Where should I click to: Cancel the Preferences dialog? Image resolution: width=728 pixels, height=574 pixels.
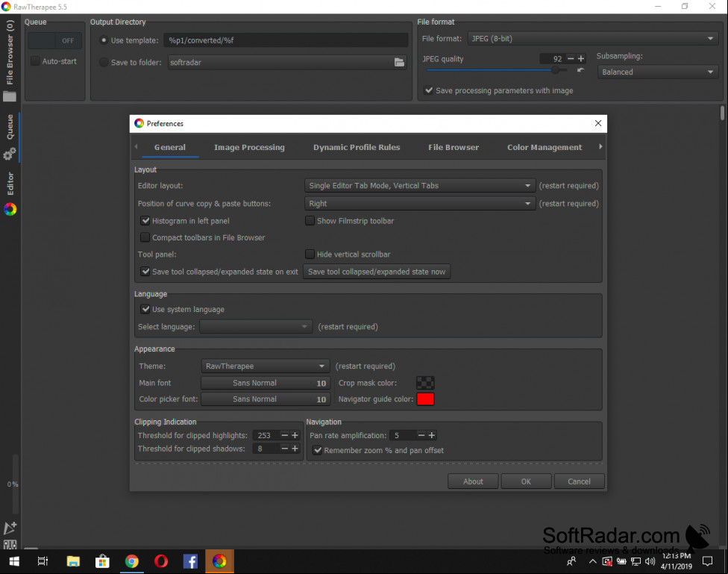(x=579, y=481)
